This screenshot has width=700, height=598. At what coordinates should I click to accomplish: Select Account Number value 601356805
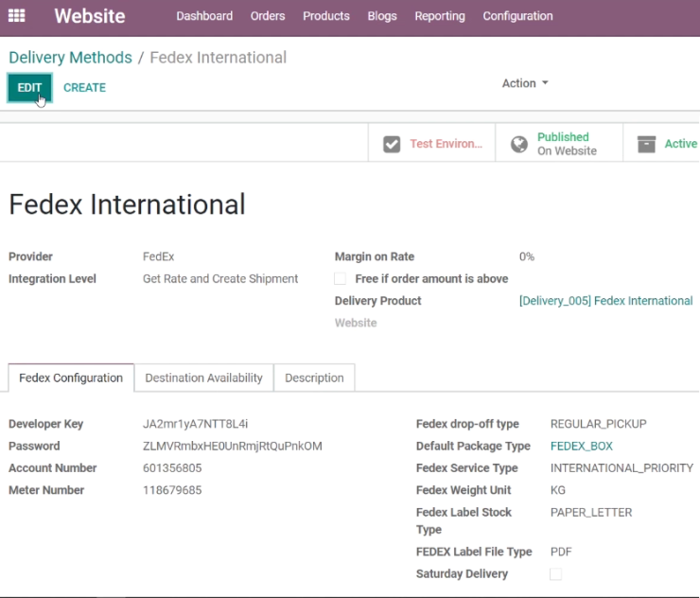pos(172,468)
